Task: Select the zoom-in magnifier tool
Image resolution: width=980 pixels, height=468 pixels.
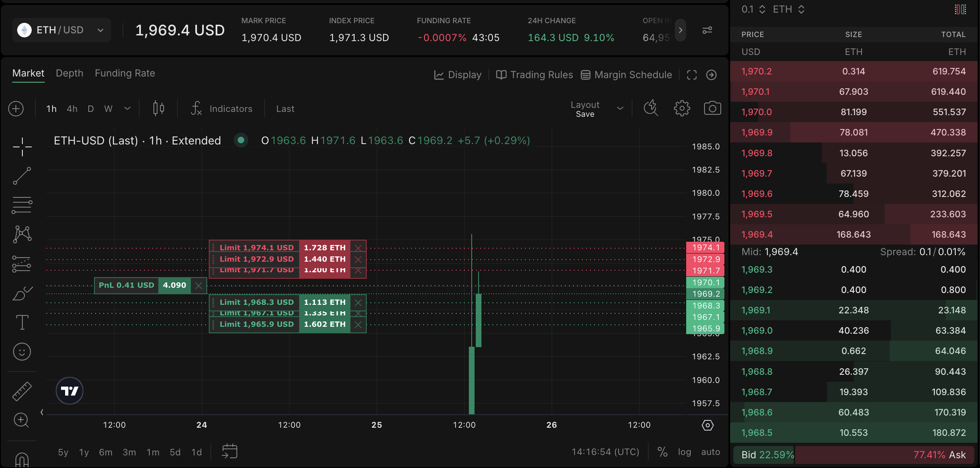Action: coord(21,420)
